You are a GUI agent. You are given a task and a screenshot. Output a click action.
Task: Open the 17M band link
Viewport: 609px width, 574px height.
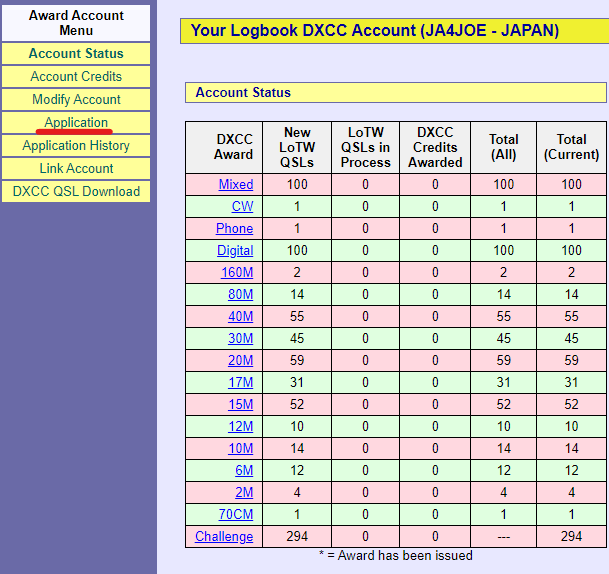click(x=240, y=383)
